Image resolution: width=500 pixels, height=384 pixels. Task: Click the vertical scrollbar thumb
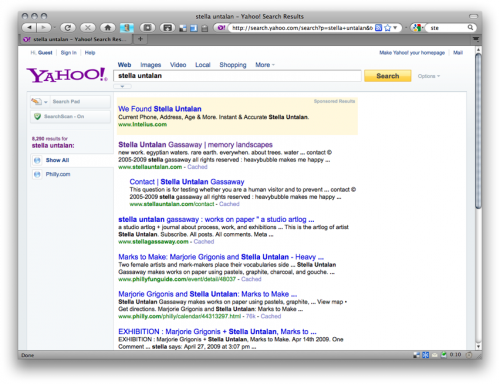click(x=478, y=131)
